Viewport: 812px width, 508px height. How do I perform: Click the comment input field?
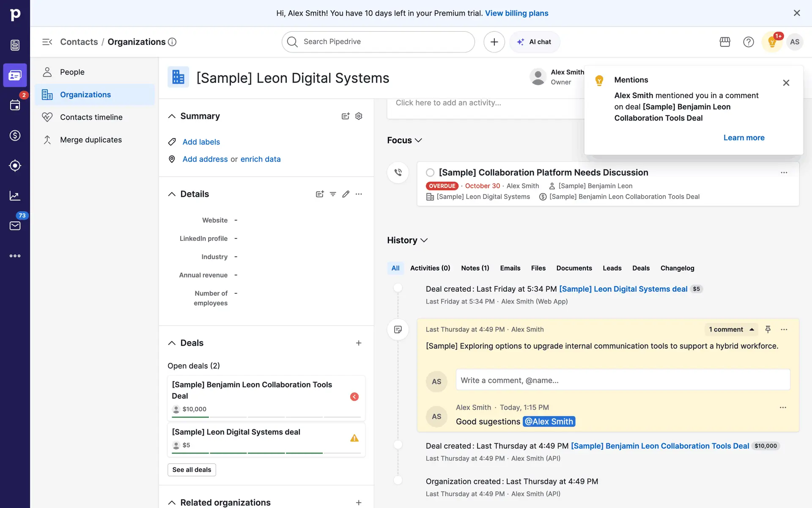point(623,380)
